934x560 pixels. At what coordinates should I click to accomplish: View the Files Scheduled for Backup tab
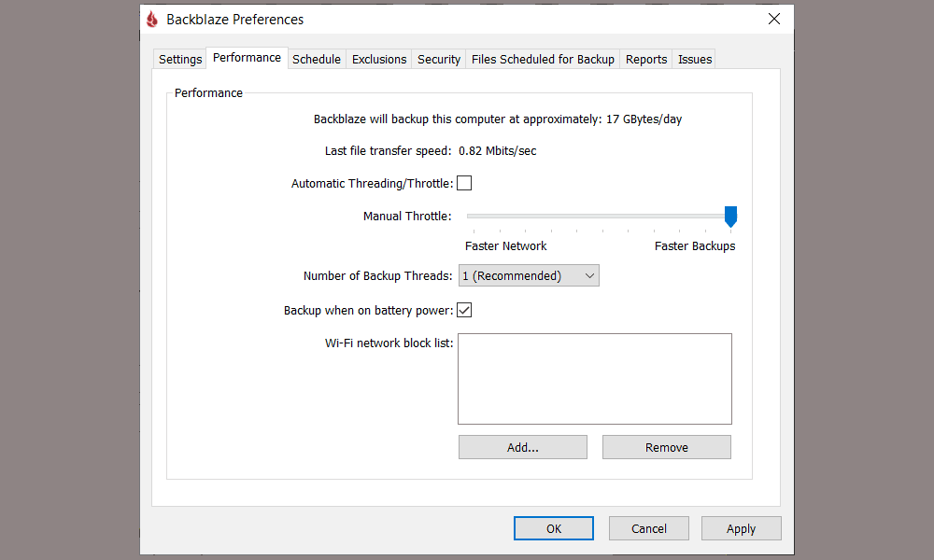tap(543, 59)
